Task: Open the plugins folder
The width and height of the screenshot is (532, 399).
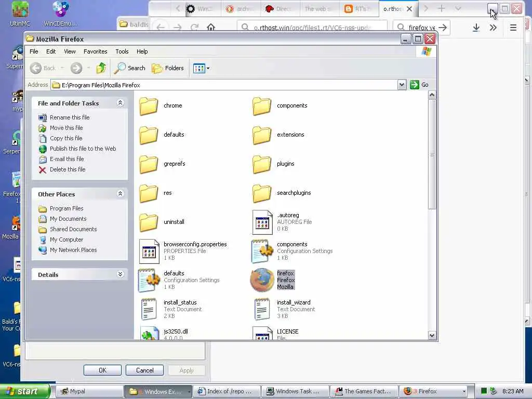Action: 262,164
